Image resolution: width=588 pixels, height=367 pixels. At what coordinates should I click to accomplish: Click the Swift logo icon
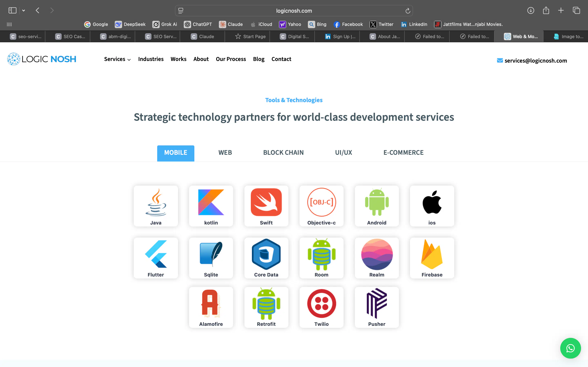tap(266, 202)
